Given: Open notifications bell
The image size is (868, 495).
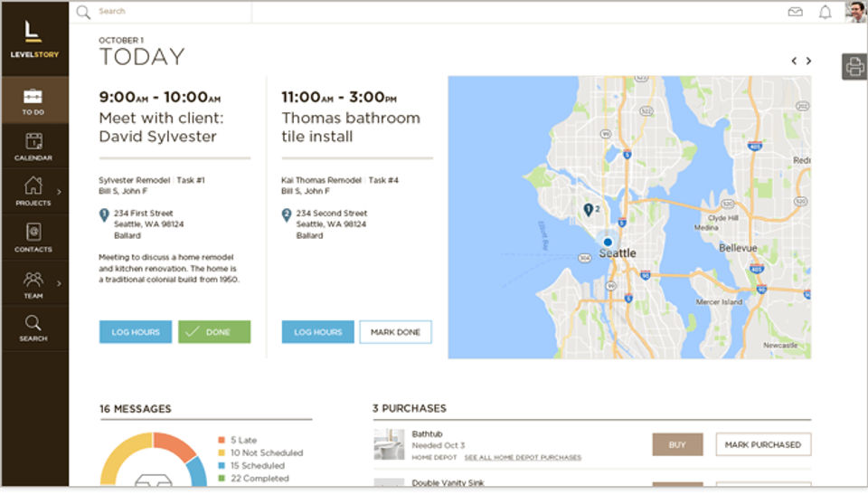Looking at the screenshot, I should (826, 12).
